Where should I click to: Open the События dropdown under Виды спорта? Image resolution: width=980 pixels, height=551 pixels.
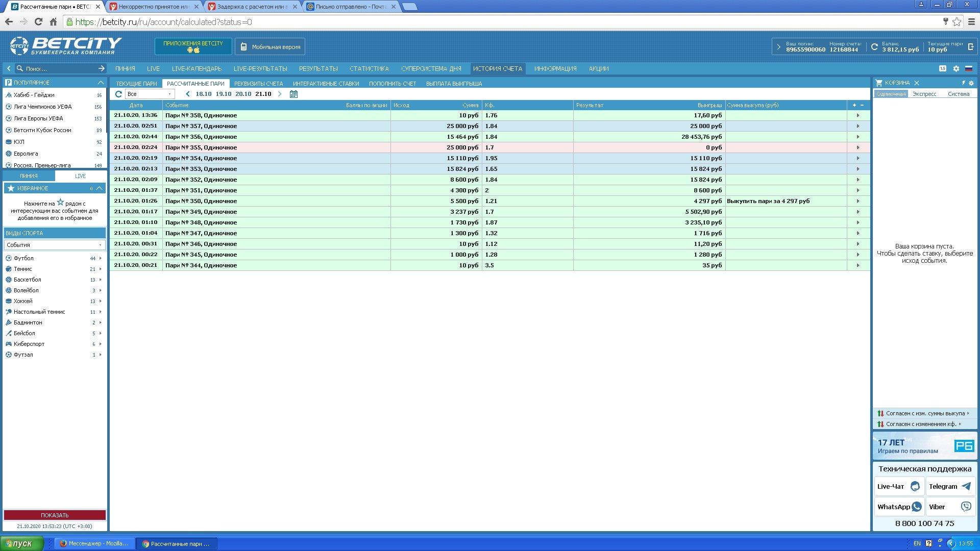coord(54,245)
